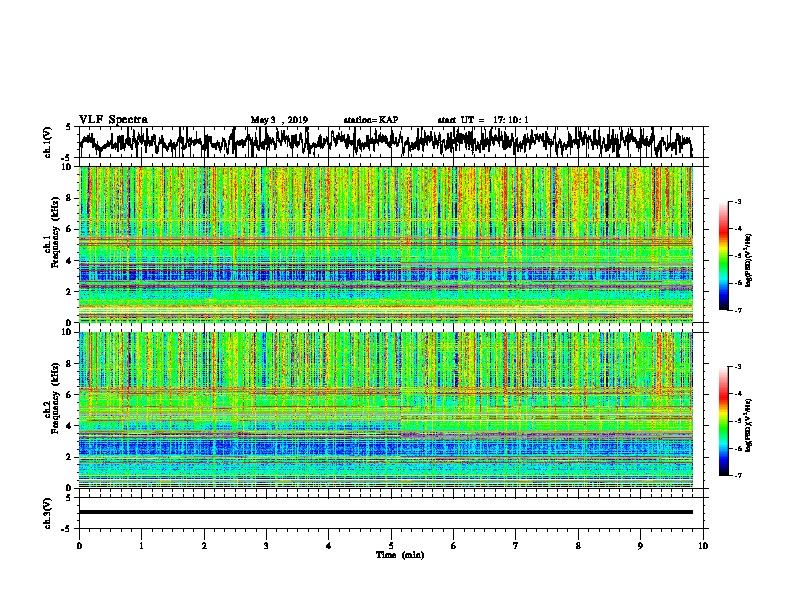Select the ch.1 colorbar "log(PSD)" label
This screenshot has height=612, width=792.
pyautogui.click(x=748, y=260)
